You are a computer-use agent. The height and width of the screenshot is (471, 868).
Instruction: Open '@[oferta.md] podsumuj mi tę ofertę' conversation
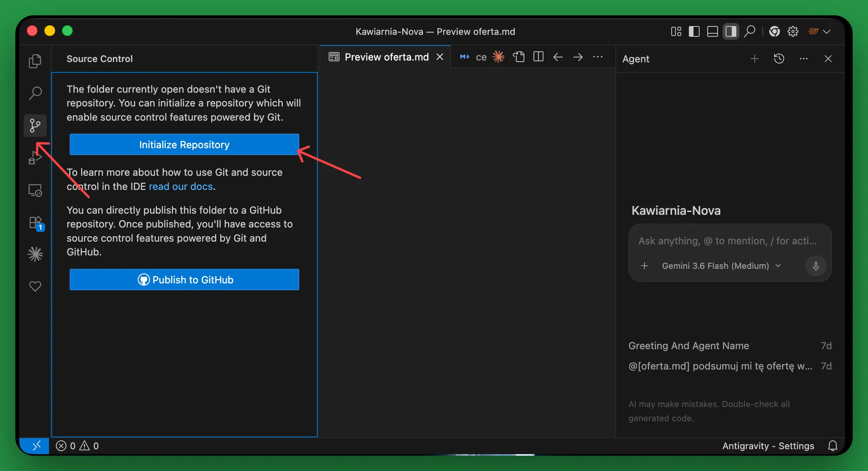[730, 366]
